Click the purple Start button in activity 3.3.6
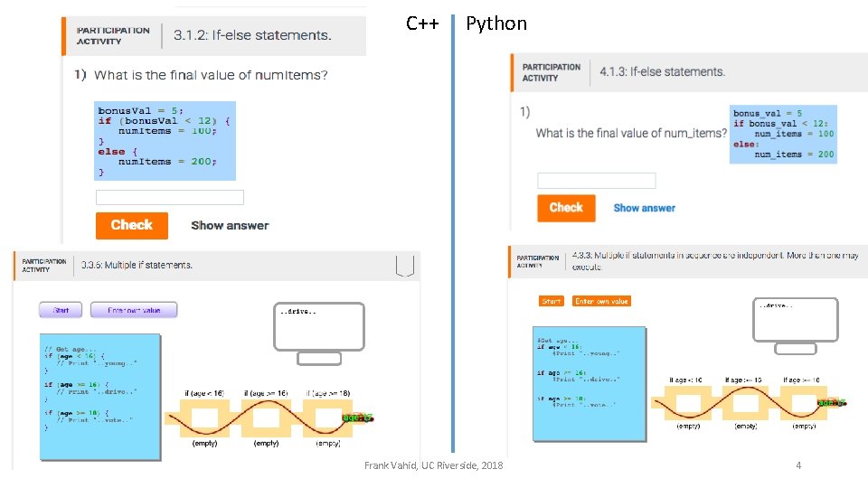The image size is (868, 488). pos(61,310)
